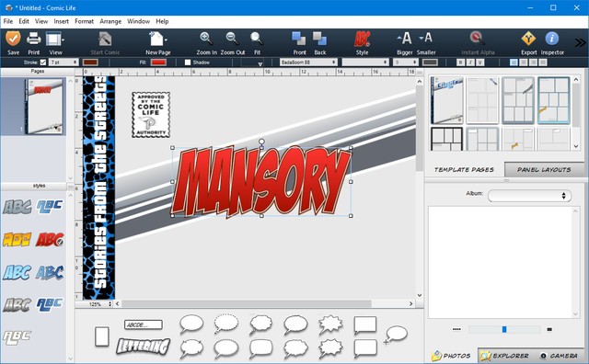This screenshot has height=364, width=589.
Task: Click the Export icon
Action: point(528,39)
